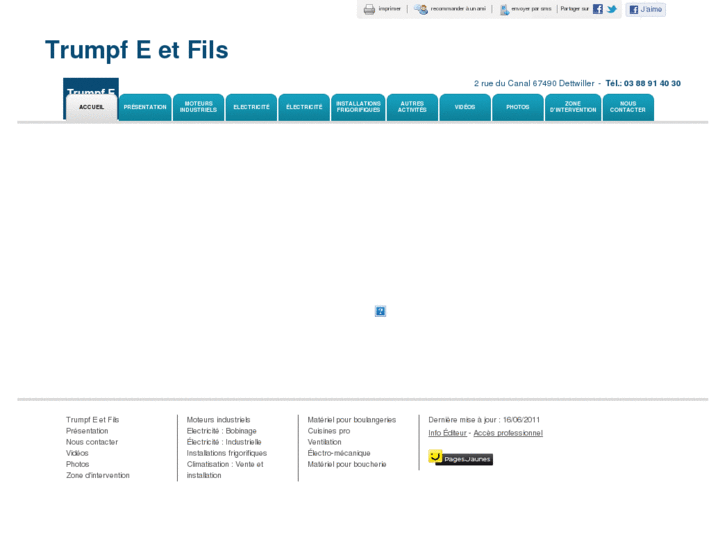Viewport: 727px width, 545px height.
Task: Open footer link Moteurs industriels
Action: click(x=218, y=420)
